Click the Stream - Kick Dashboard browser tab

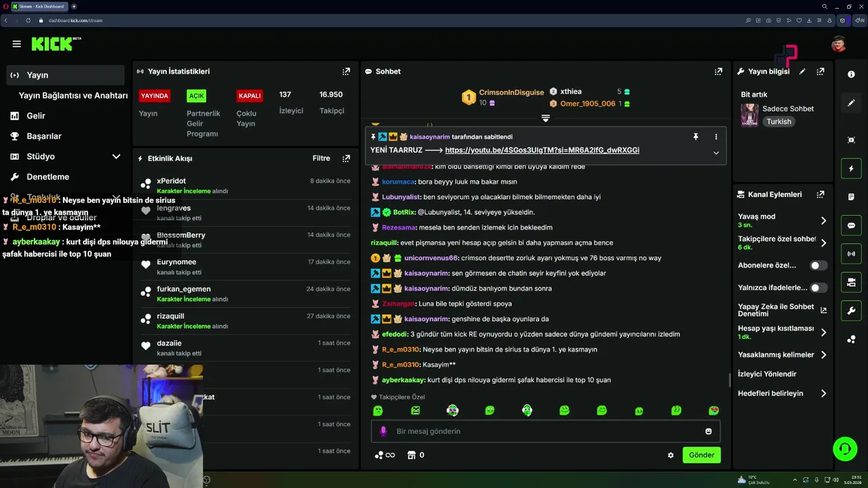[x=39, y=6]
